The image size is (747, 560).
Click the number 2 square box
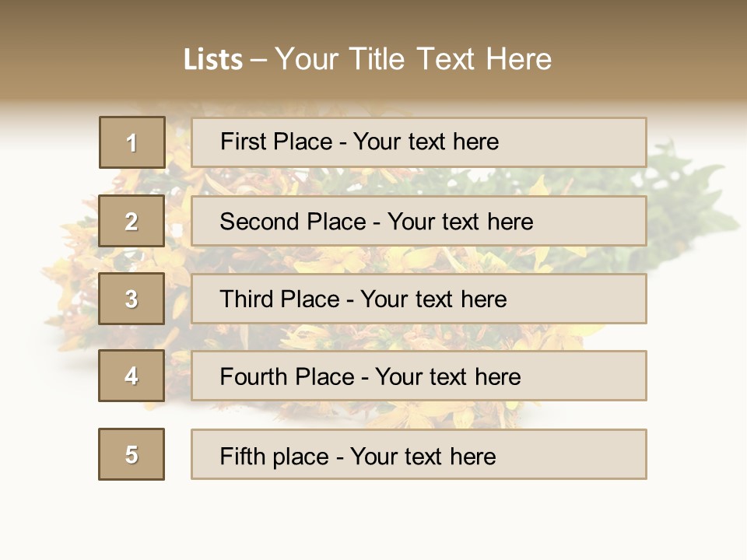[132, 221]
